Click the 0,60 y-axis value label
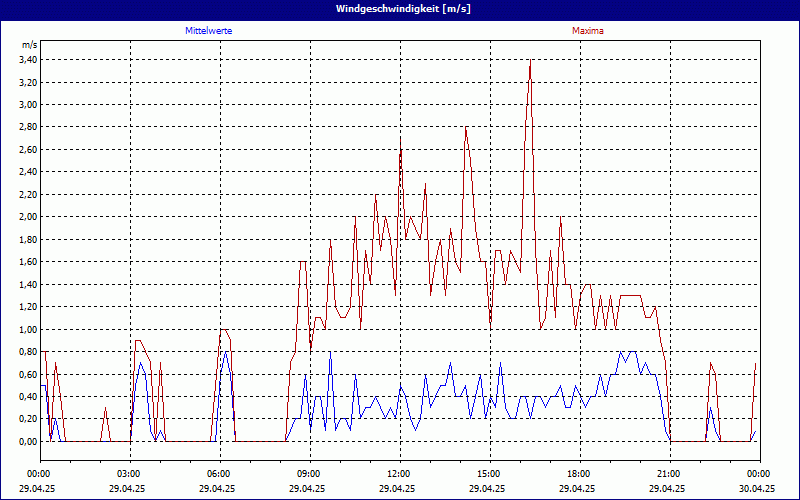This screenshot has height=500, width=800. (28, 374)
